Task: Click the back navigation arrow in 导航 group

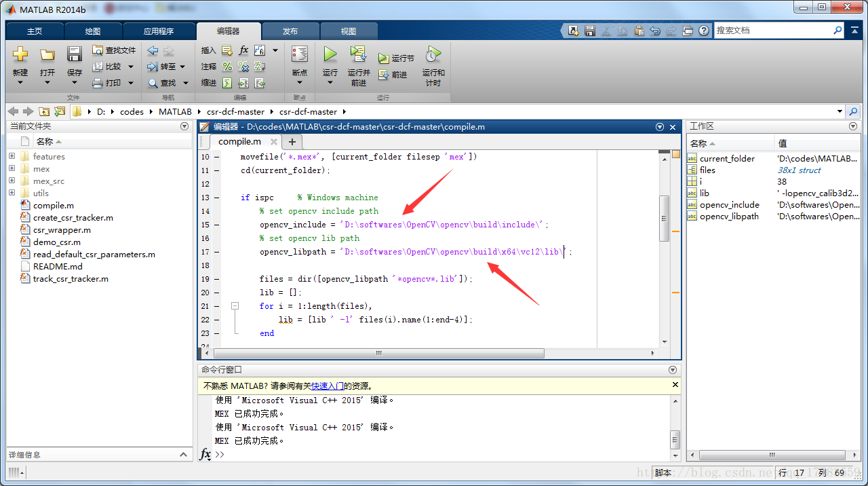Action: point(153,50)
